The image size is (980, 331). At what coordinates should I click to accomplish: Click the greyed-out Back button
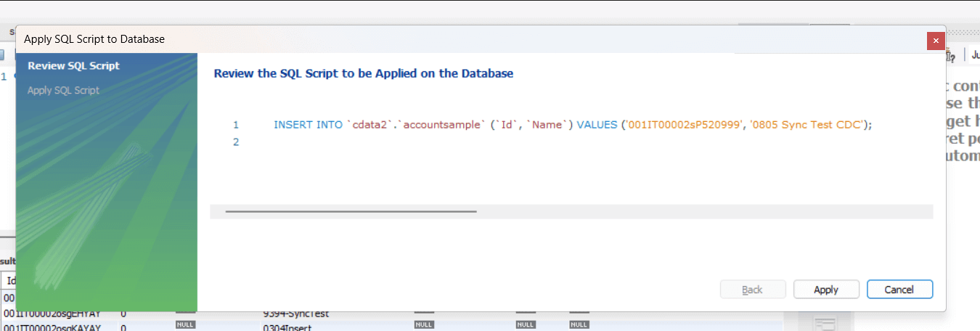coord(752,290)
